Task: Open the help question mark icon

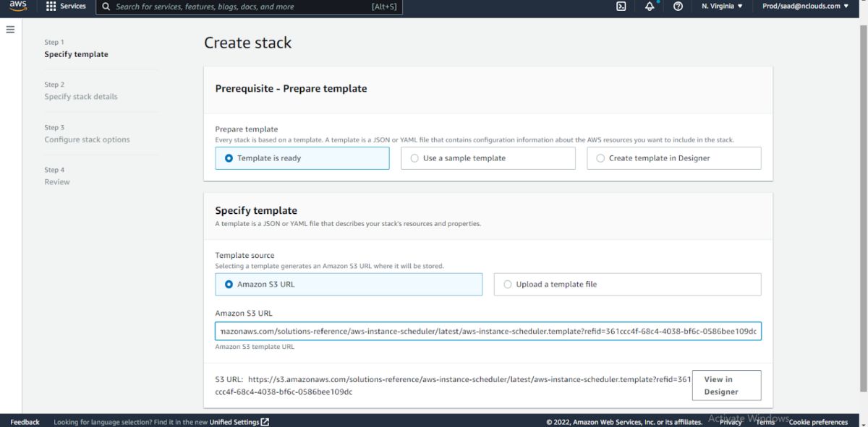Action: pos(678,7)
